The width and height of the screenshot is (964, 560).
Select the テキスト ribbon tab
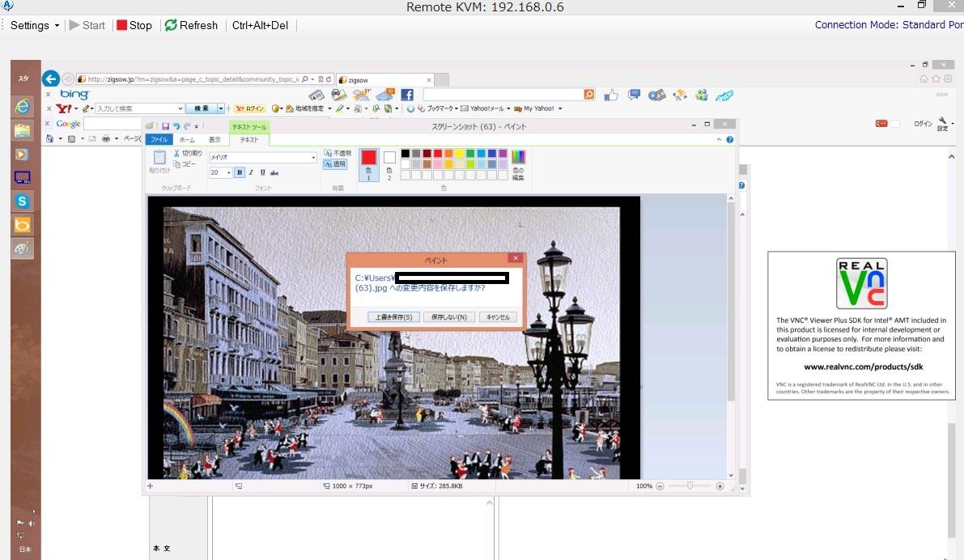(249, 139)
